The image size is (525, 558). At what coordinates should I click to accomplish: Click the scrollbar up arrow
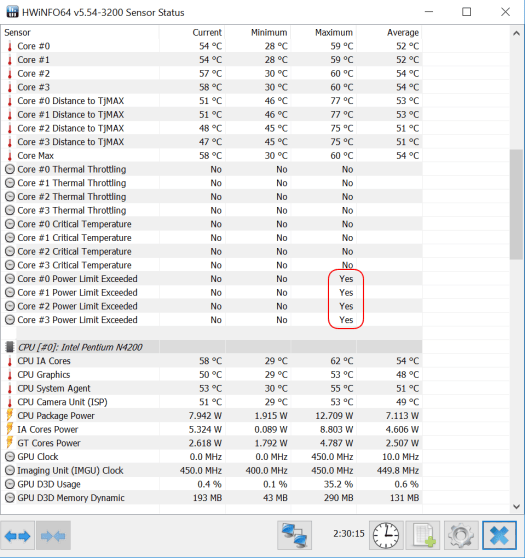tap(516, 33)
